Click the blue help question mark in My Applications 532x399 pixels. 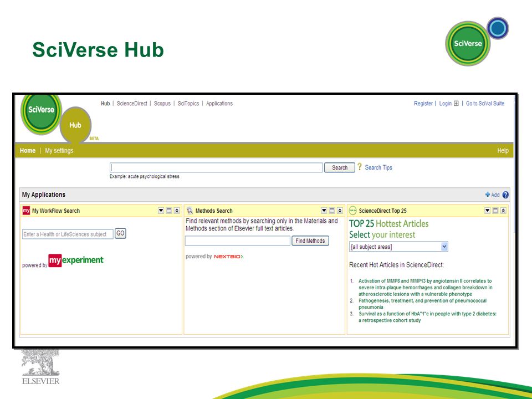505,195
